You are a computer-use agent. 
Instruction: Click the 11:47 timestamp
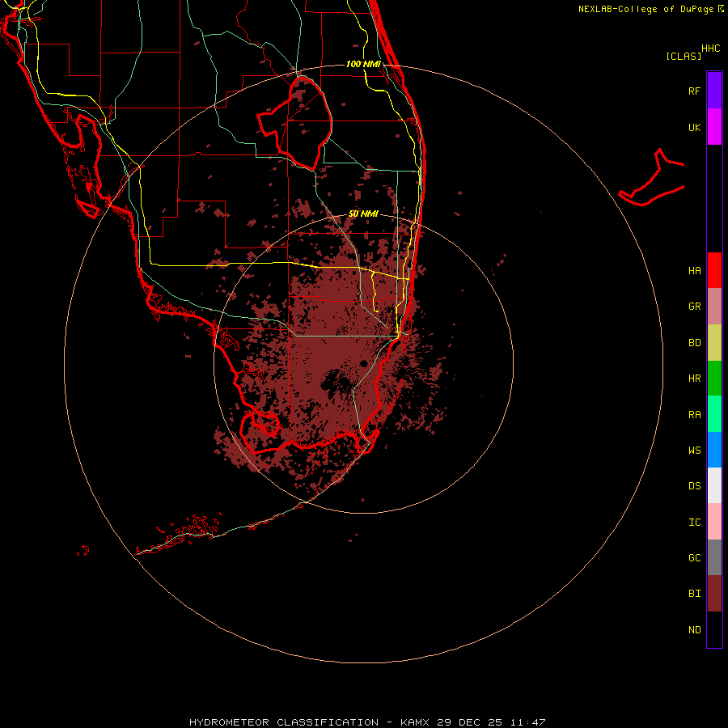click(x=527, y=722)
